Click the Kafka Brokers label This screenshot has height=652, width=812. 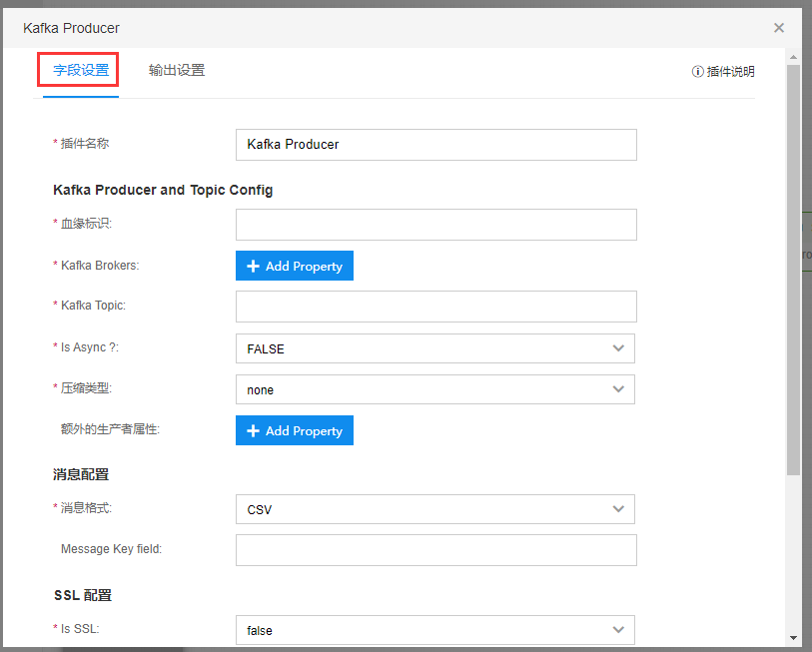pyautogui.click(x=100, y=266)
